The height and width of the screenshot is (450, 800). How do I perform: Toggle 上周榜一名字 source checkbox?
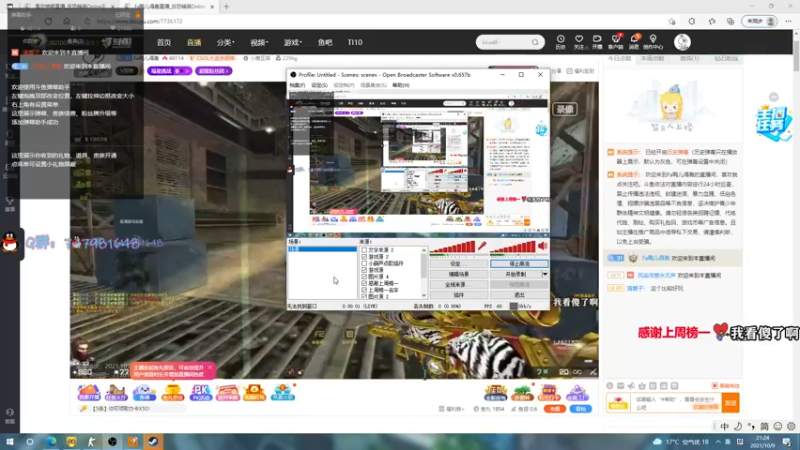[x=364, y=290]
